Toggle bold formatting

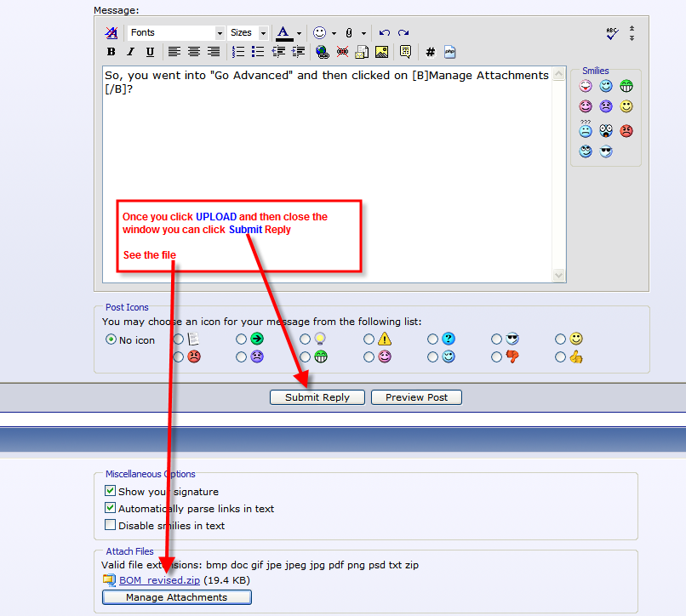110,52
